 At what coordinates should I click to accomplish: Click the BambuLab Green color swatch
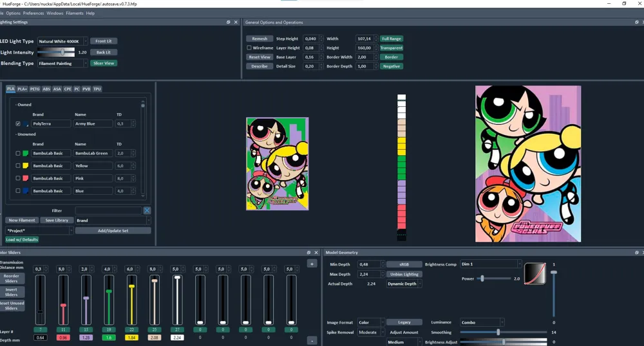[26, 153]
